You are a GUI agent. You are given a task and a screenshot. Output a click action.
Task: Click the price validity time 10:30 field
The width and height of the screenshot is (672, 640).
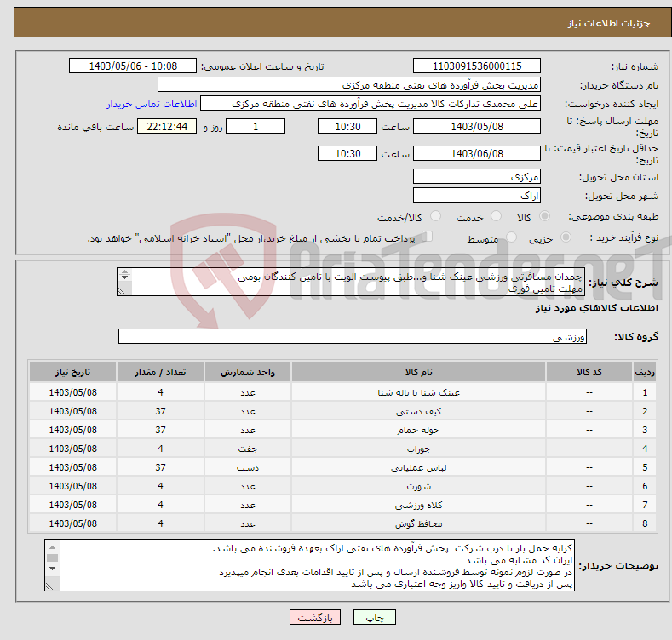pyautogui.click(x=347, y=153)
